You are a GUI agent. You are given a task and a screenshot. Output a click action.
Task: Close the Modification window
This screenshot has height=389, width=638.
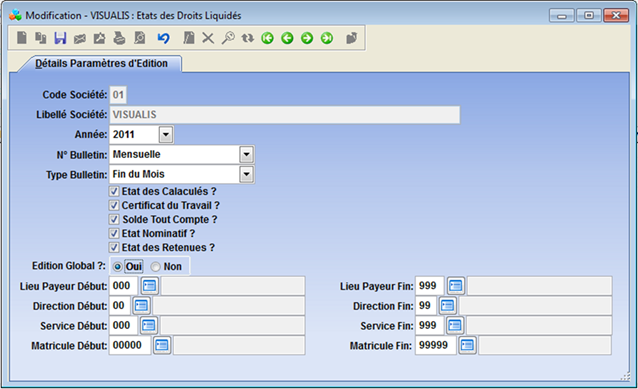(616, 15)
